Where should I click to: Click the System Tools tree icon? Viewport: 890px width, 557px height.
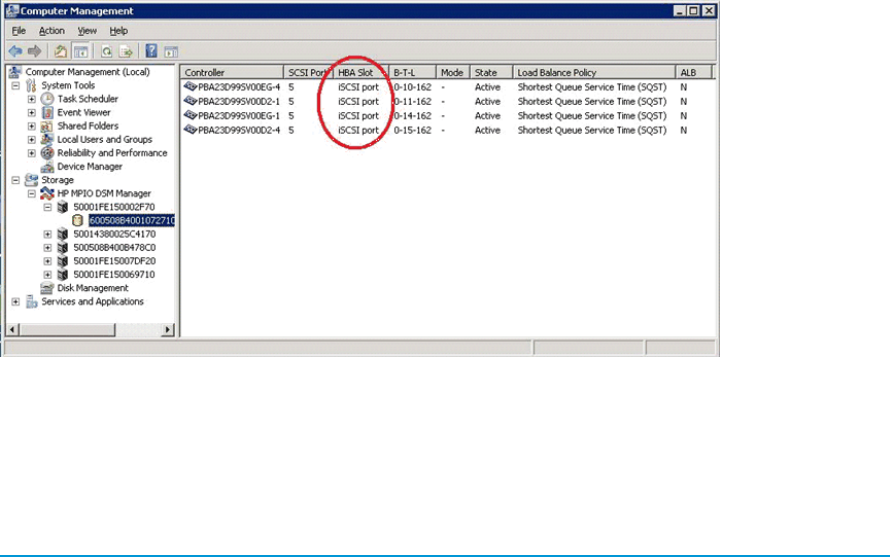31,85
